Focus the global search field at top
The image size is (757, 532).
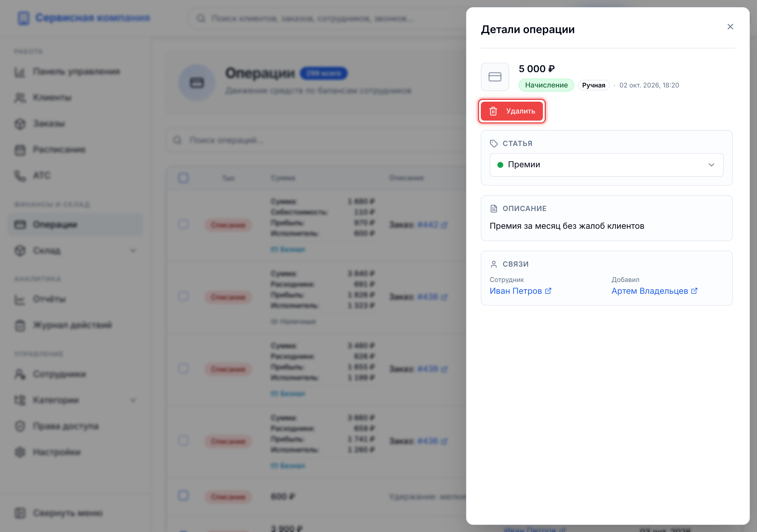click(326, 18)
